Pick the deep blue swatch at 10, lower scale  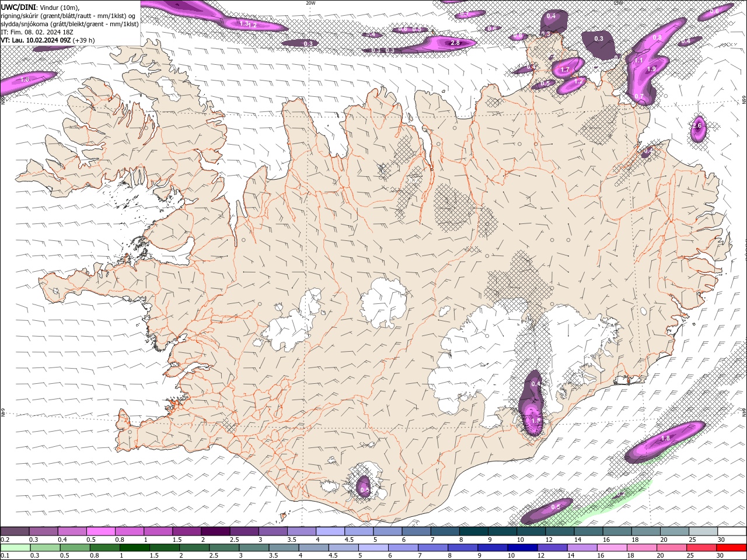522,548
